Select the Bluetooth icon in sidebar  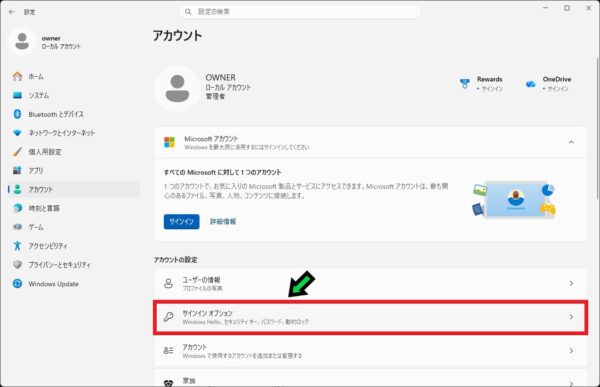coord(17,114)
